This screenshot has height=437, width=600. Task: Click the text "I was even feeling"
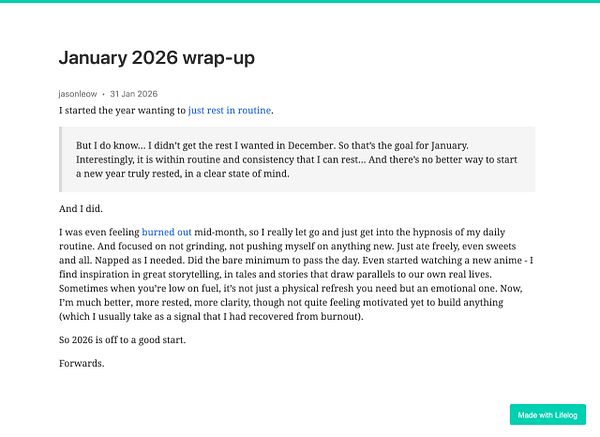point(99,231)
